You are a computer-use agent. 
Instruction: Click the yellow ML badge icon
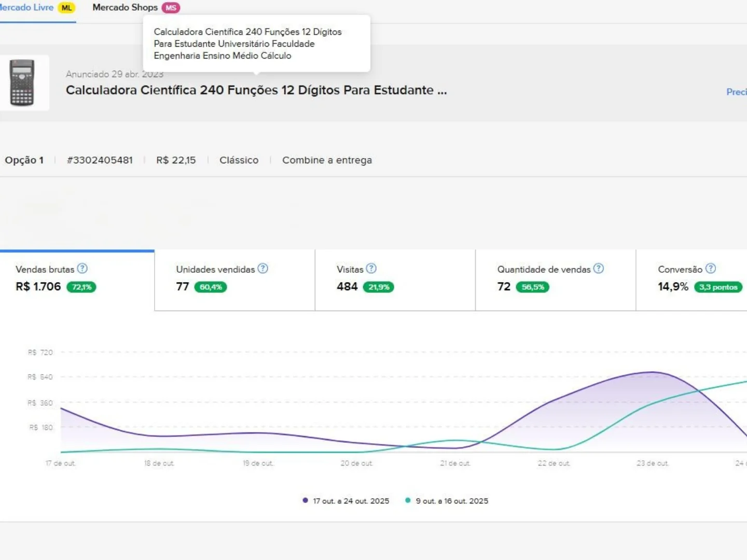pyautogui.click(x=67, y=8)
